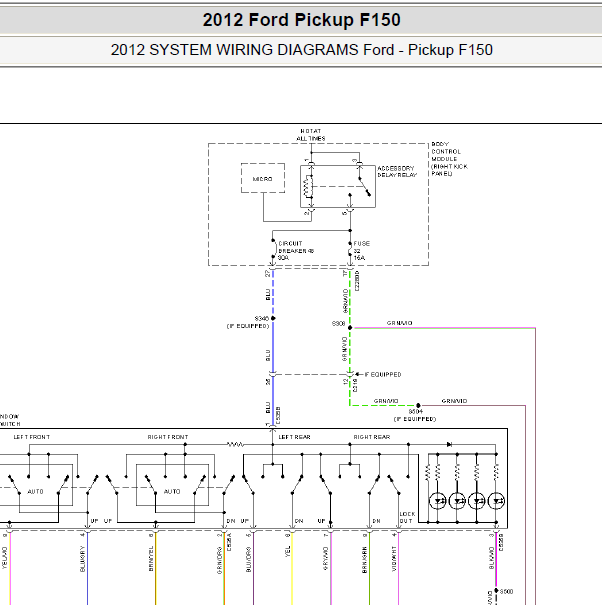Image resolution: width=602 pixels, height=605 pixels.
Task: Click the S308 splice label
Action: (338, 324)
